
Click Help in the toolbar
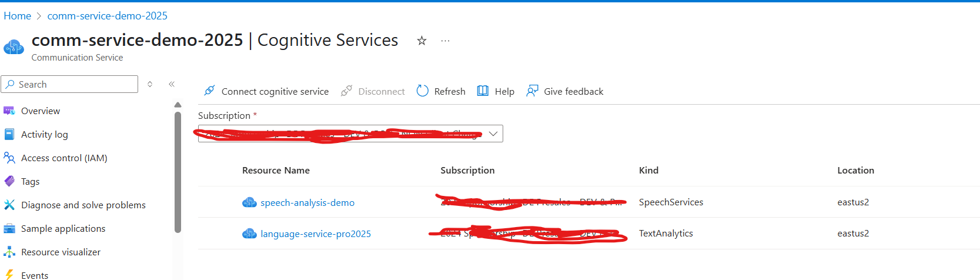[x=496, y=91]
